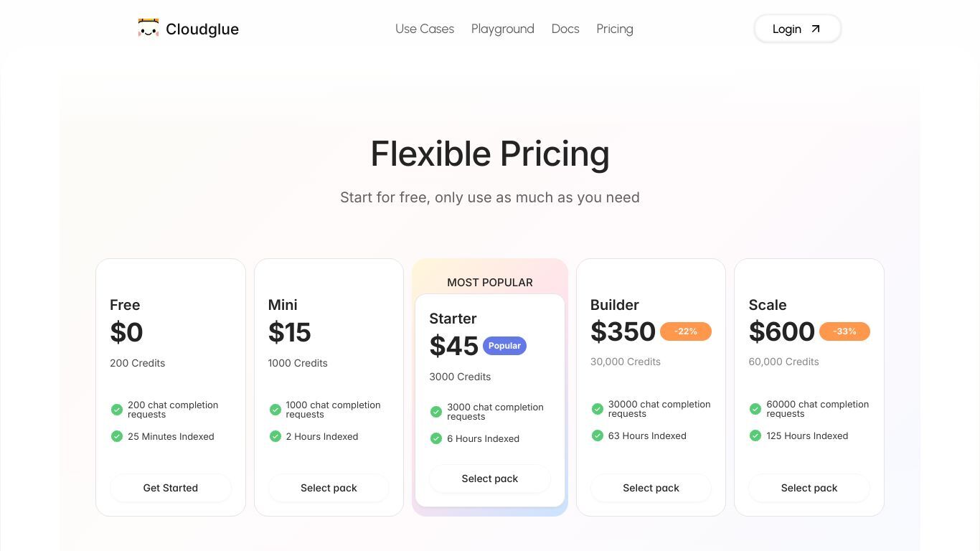Viewport: 980px width, 551px height.
Task: Click Get Started on the Free plan
Action: click(x=171, y=488)
